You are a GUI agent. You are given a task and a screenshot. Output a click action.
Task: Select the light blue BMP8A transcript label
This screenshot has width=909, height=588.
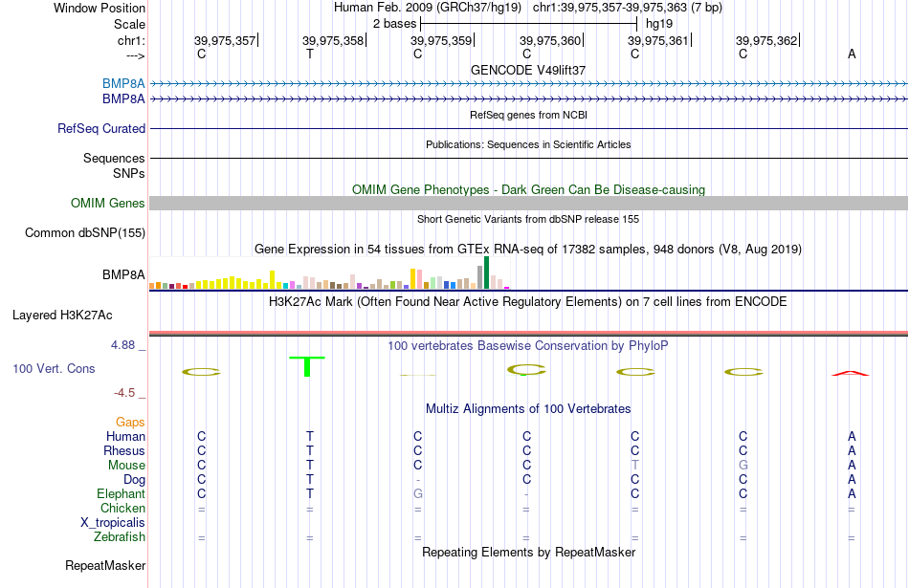(123, 83)
